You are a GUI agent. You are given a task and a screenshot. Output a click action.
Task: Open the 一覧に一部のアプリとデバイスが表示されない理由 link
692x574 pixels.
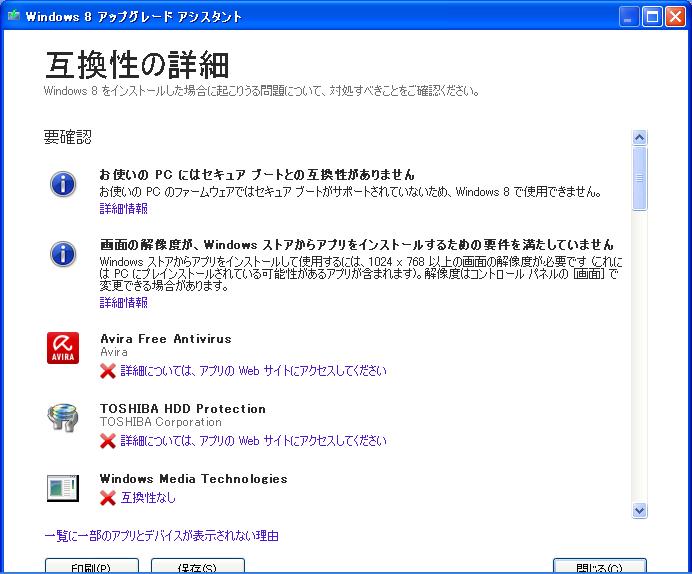162,536
